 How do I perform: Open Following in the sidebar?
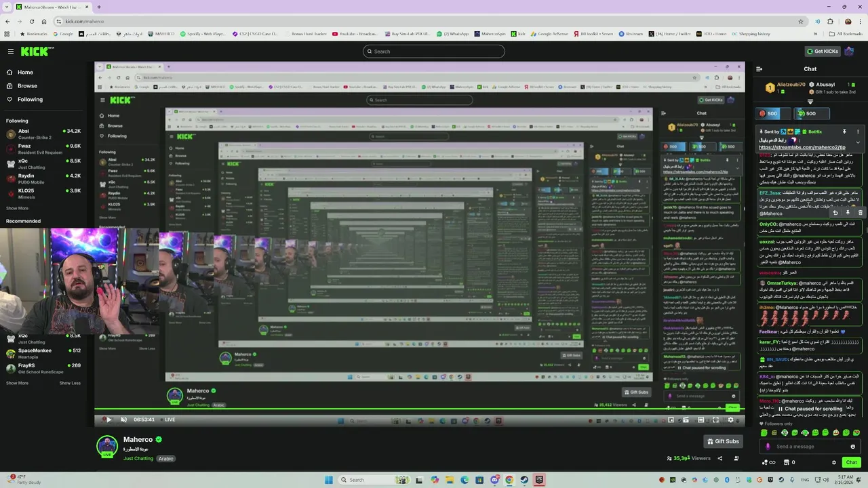[x=30, y=100]
